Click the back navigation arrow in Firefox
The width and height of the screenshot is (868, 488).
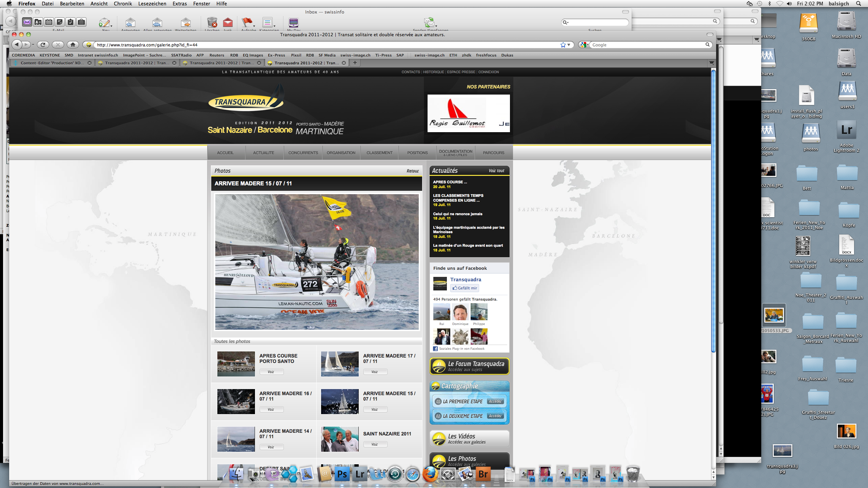(17, 45)
